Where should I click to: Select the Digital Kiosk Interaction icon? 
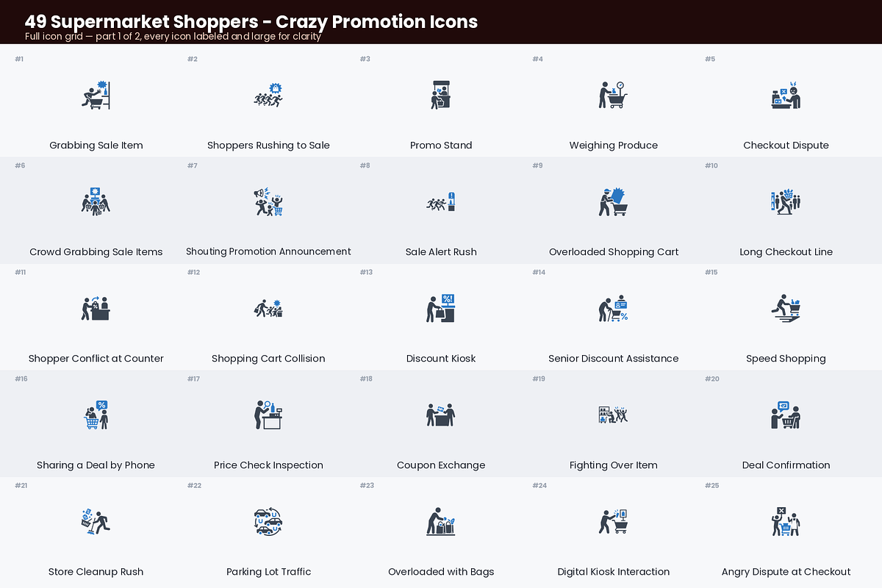coord(614,522)
